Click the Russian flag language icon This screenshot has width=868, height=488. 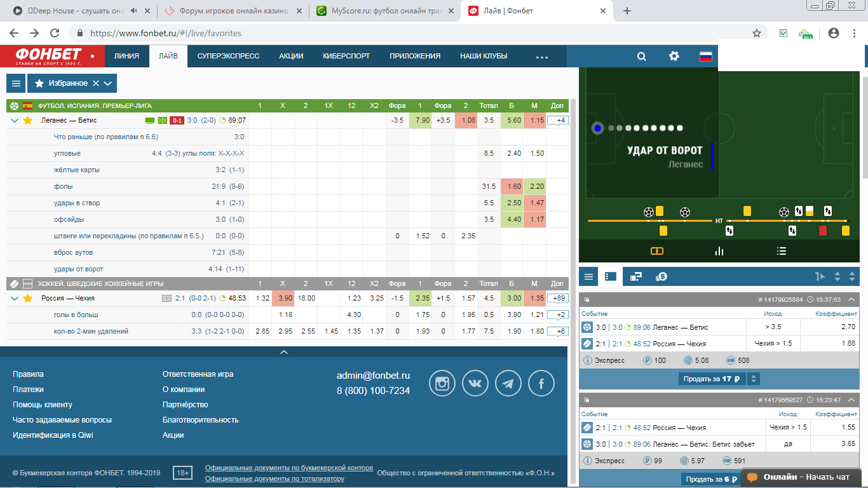click(x=706, y=57)
